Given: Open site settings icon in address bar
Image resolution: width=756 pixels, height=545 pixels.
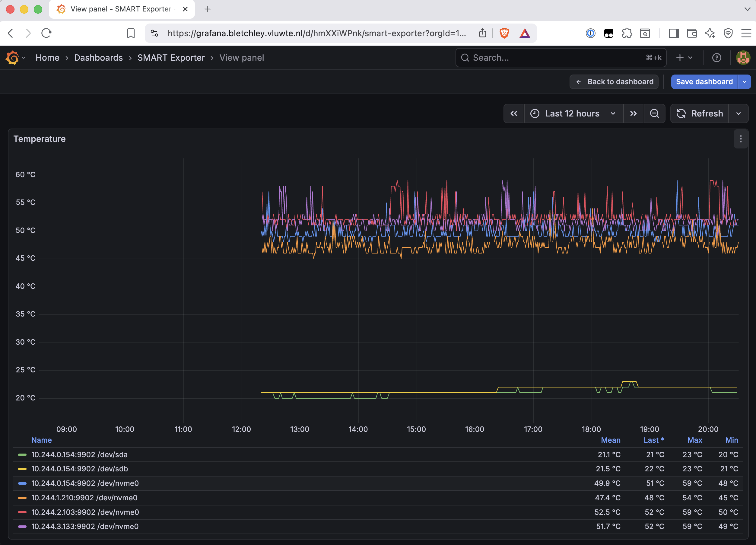Looking at the screenshot, I should pyautogui.click(x=154, y=33).
